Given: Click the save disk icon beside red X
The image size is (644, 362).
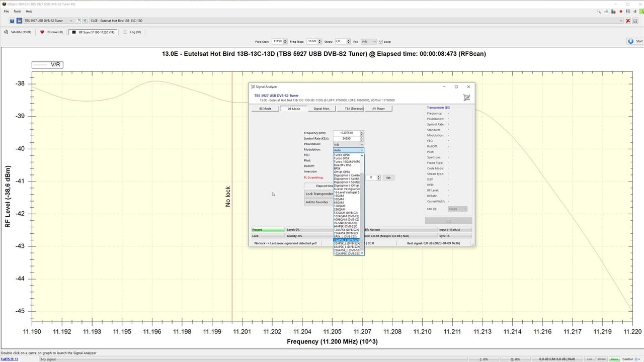Looking at the screenshot, I should 636,21.
